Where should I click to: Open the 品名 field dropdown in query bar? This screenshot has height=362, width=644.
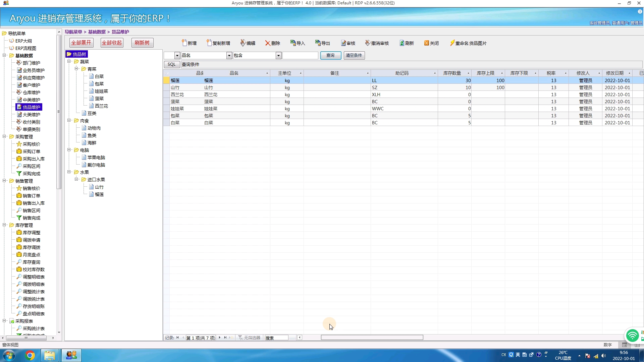229,56
